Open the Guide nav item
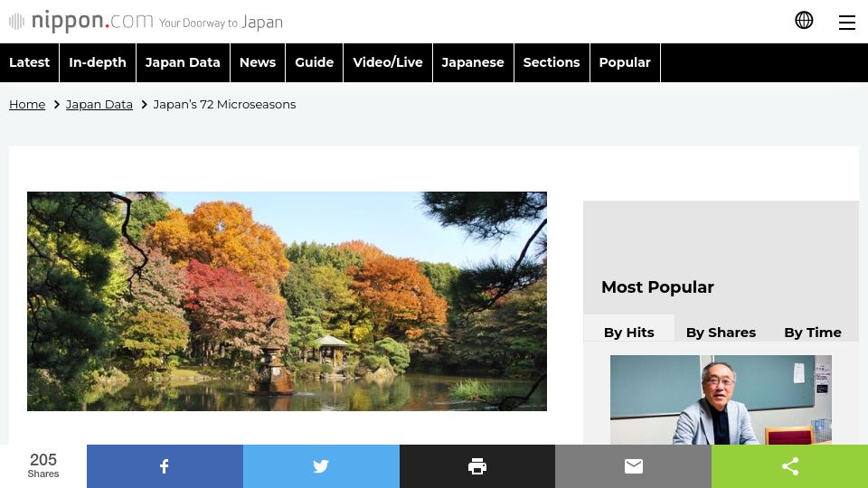 tap(314, 62)
